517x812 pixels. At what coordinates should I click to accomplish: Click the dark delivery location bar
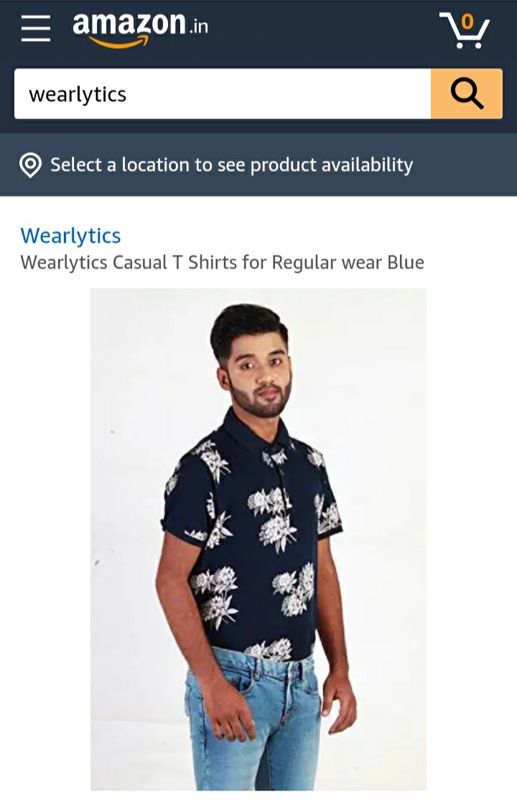(x=258, y=164)
